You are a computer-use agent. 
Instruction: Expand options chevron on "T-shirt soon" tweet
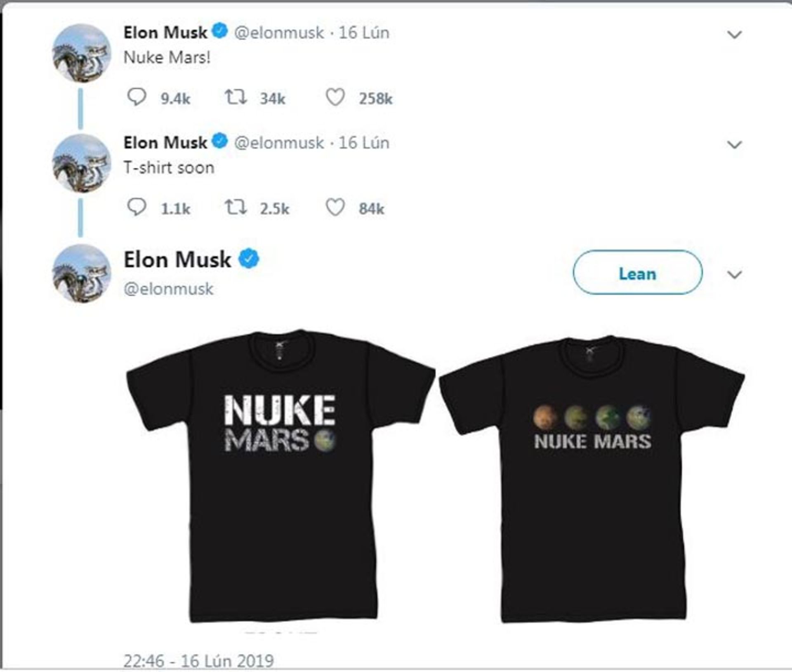[x=734, y=145]
